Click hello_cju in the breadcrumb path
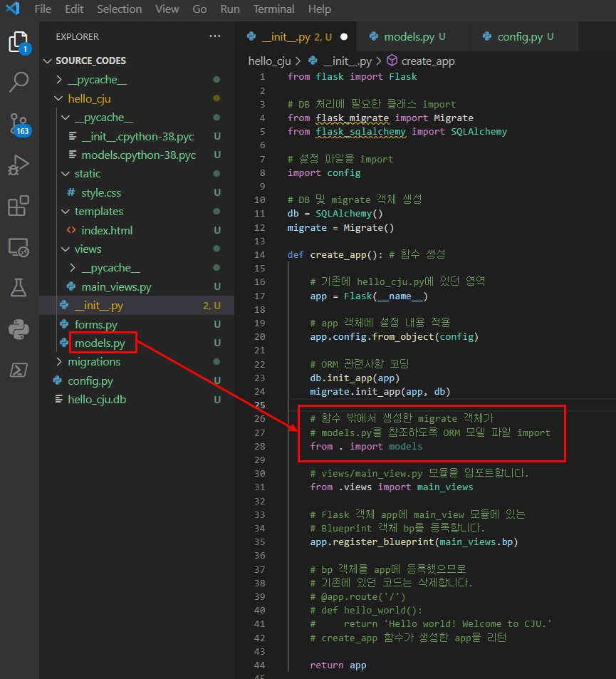Viewport: 616px width, 679px height. coord(269,61)
